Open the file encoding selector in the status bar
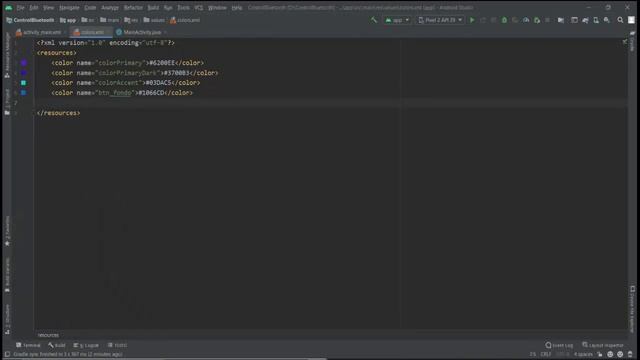Viewport: 640px width, 360px height. 562,354
